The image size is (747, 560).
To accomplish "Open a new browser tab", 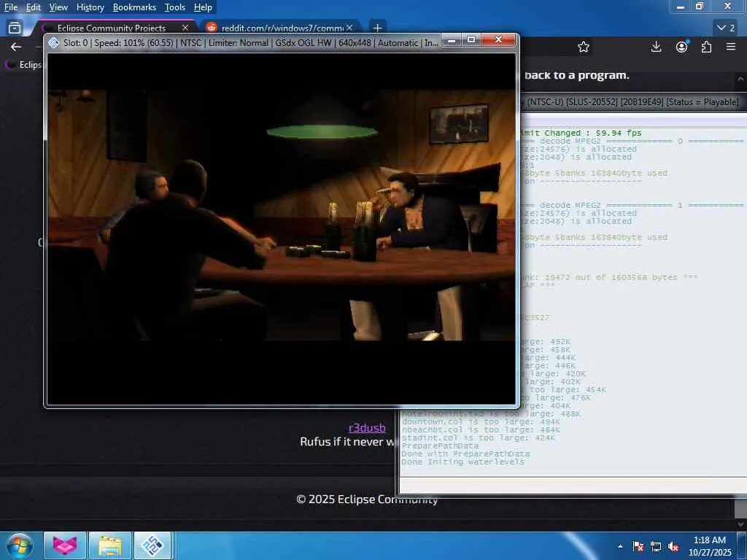I will (377, 28).
